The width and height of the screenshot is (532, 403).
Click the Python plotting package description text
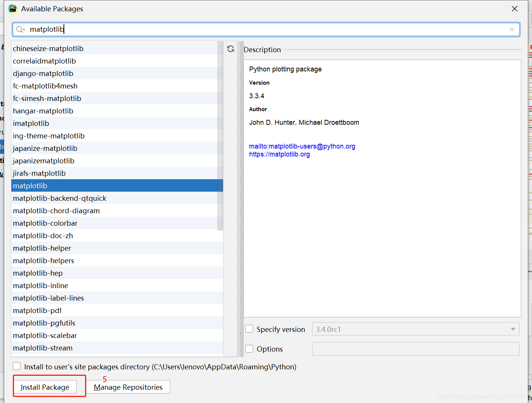coord(285,69)
